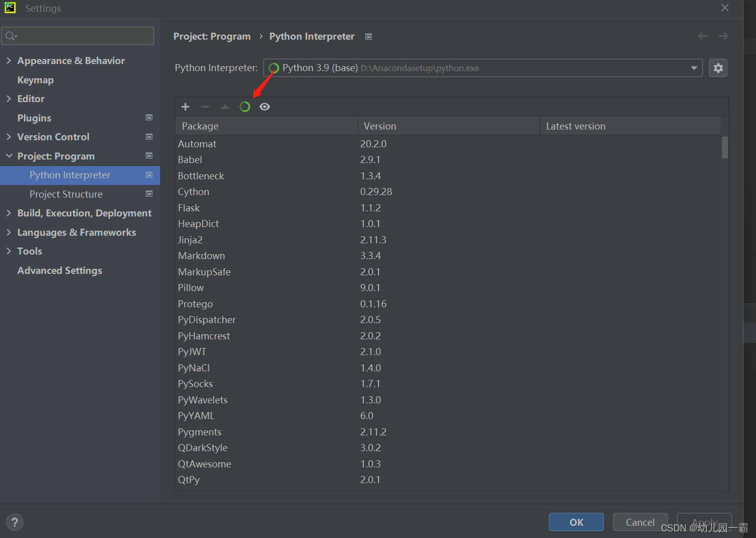The image size is (756, 538).
Task: Open Advanced Settings page
Action: pos(59,270)
